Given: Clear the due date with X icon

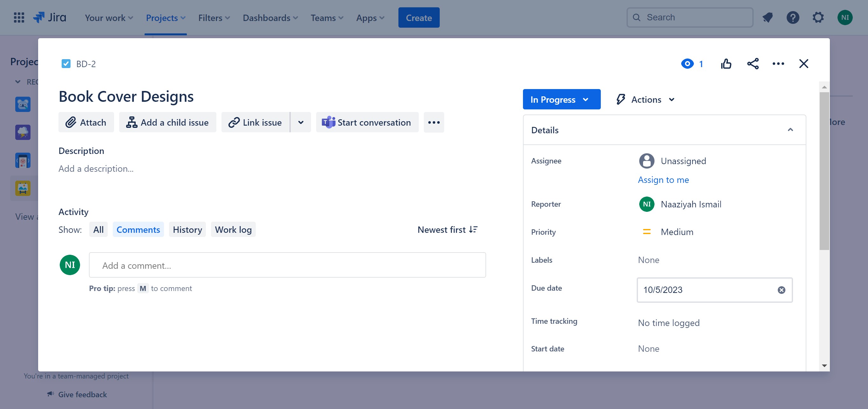Looking at the screenshot, I should coord(781,290).
